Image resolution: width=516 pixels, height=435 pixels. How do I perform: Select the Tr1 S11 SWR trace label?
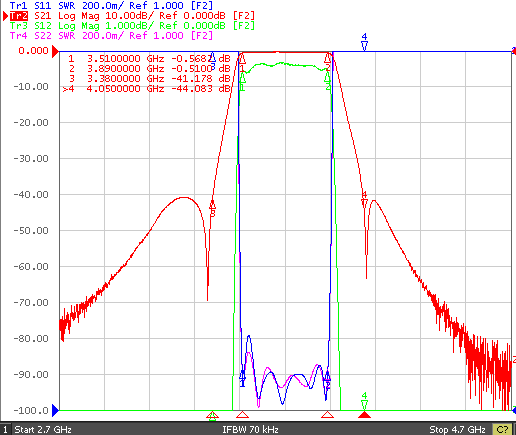111,5
